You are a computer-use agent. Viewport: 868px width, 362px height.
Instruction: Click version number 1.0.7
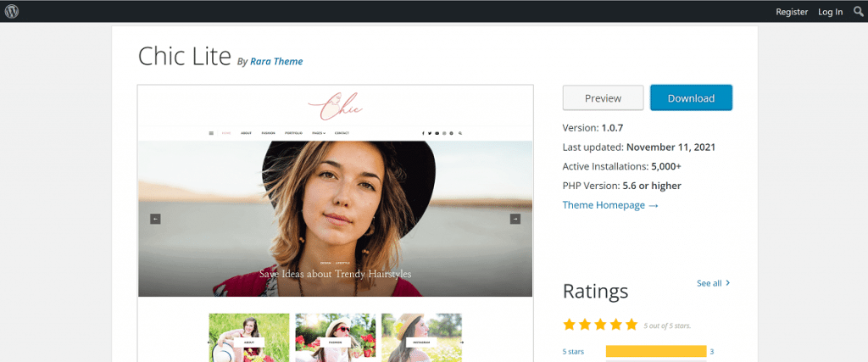tap(612, 128)
